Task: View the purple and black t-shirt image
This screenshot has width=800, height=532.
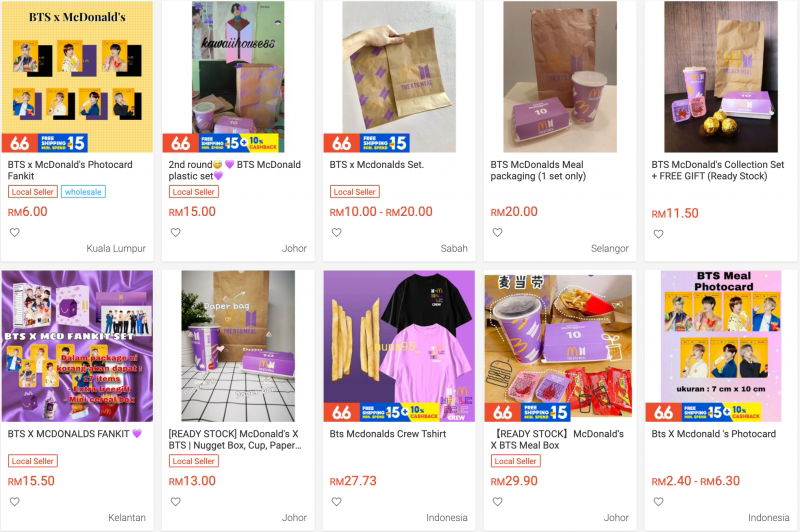Action: pyautogui.click(x=399, y=346)
